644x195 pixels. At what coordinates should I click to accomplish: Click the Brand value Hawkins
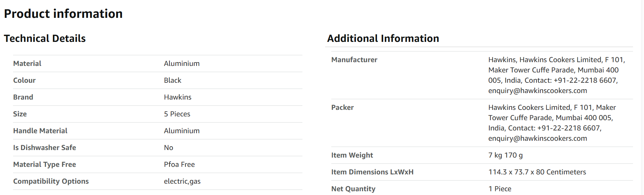[x=178, y=97]
